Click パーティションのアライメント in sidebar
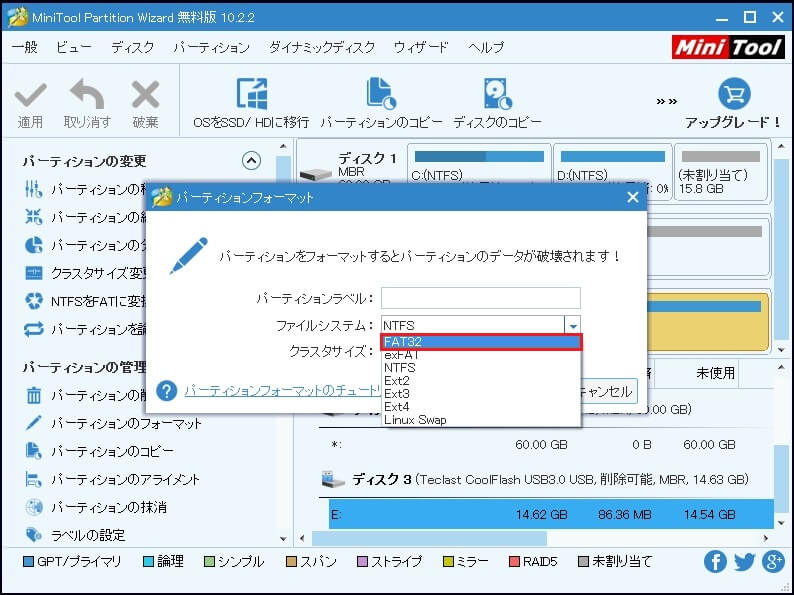Screen dimensions: 794x595 tap(126, 479)
